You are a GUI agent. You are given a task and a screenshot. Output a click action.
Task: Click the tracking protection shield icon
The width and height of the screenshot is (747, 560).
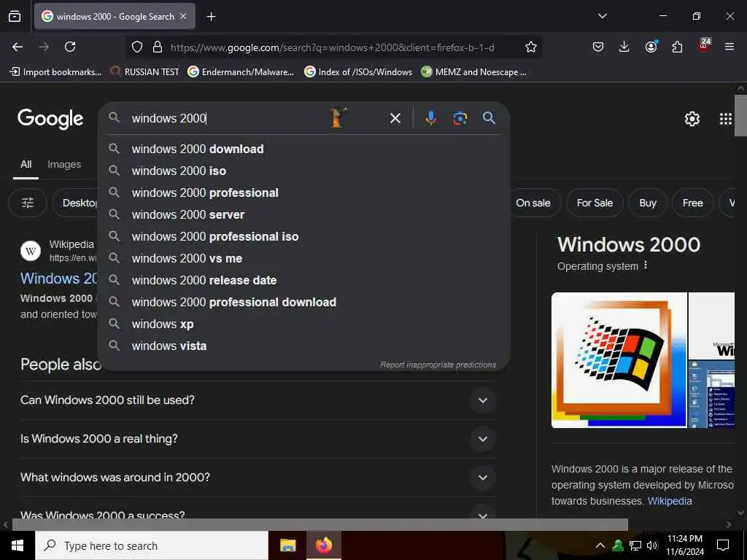pyautogui.click(x=137, y=47)
